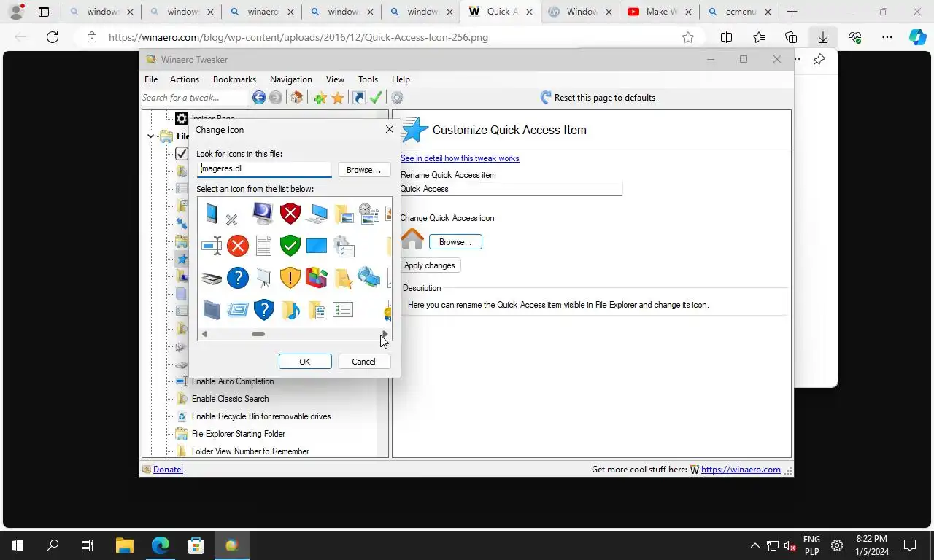This screenshot has width=934, height=560.
Task: Open File Explorer from the taskbar
Action: 124,545
